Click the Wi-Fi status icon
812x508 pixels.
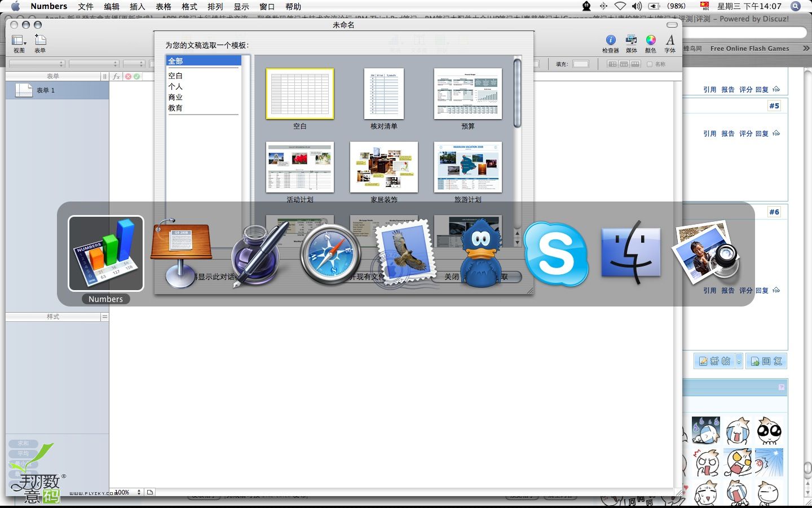pyautogui.click(x=620, y=6)
